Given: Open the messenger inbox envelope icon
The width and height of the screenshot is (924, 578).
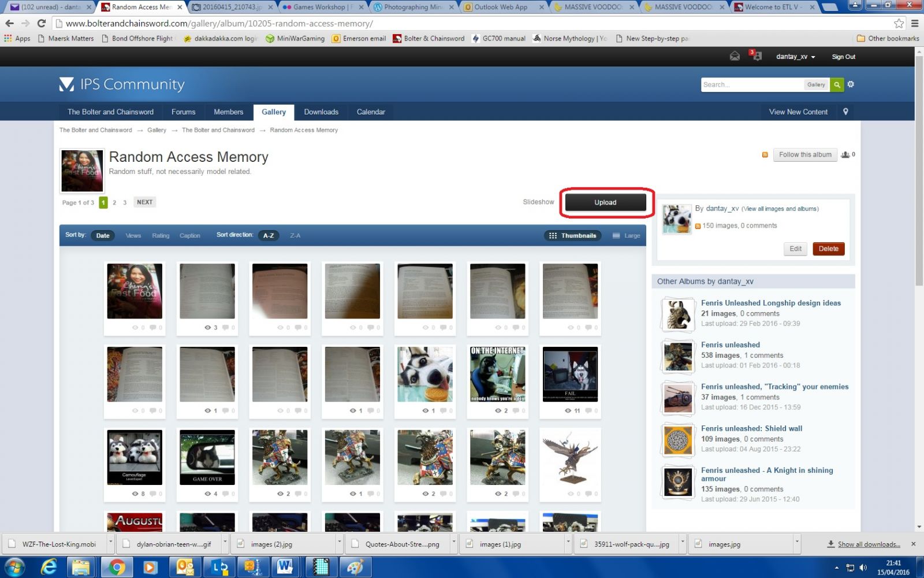Looking at the screenshot, I should coord(735,56).
